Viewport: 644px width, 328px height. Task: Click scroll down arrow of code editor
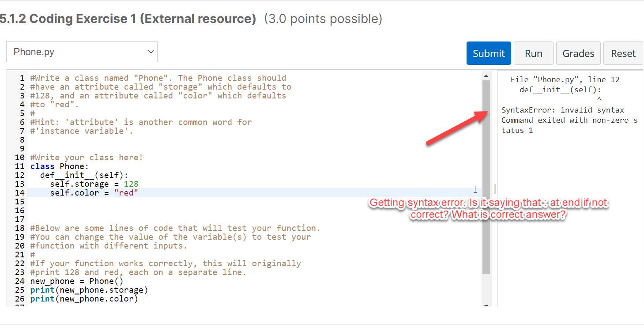coord(486,305)
